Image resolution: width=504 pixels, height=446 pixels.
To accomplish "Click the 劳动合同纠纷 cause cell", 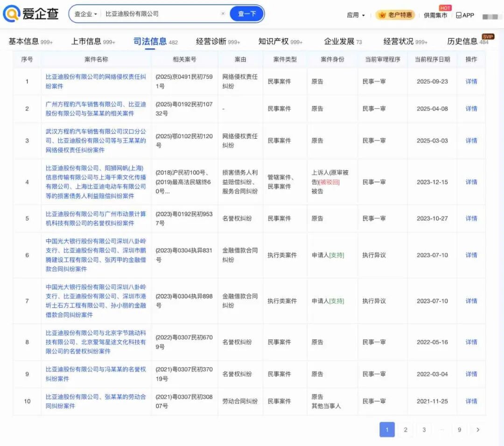I will coord(240,401).
